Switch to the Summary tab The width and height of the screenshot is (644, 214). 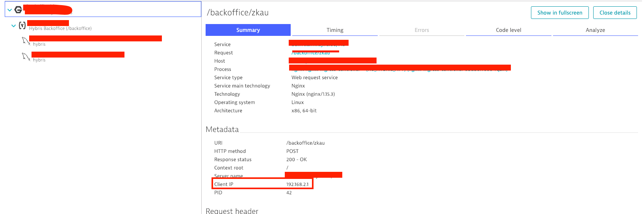coord(248,30)
